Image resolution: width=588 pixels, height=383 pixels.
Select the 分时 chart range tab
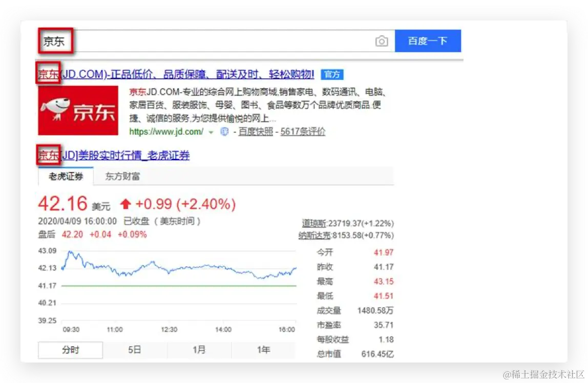[x=71, y=350]
